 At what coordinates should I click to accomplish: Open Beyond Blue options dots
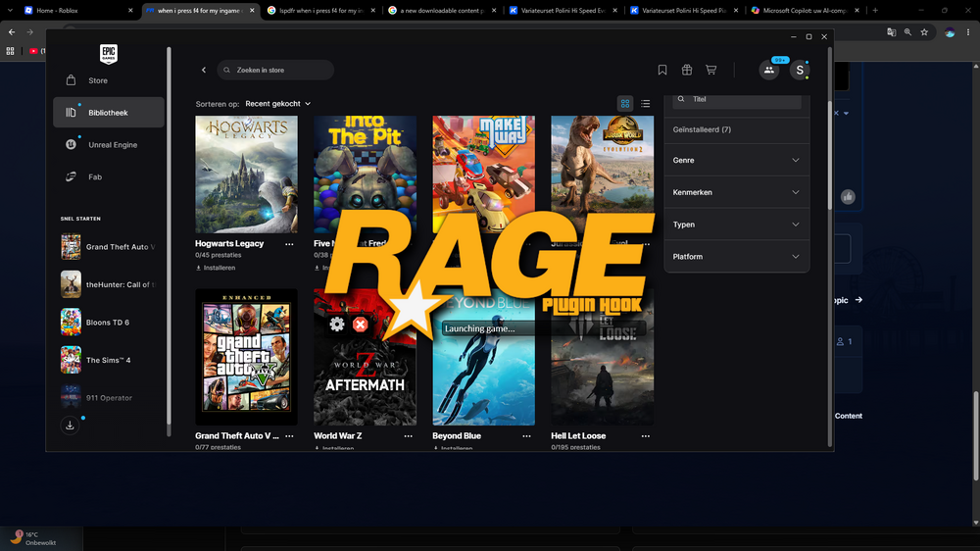(x=527, y=436)
